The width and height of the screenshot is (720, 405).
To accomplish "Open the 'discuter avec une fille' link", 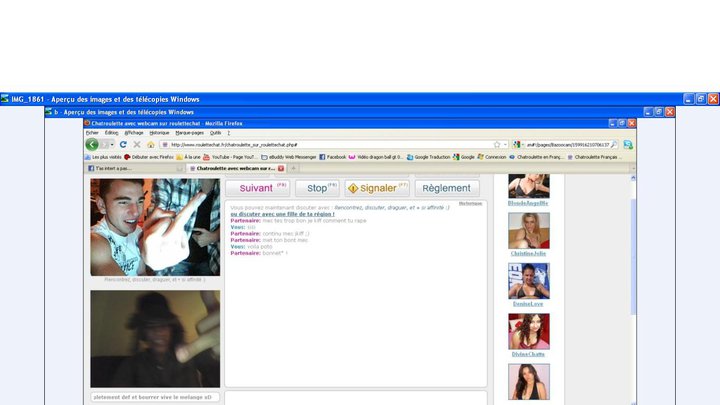I will pyautogui.click(x=282, y=214).
